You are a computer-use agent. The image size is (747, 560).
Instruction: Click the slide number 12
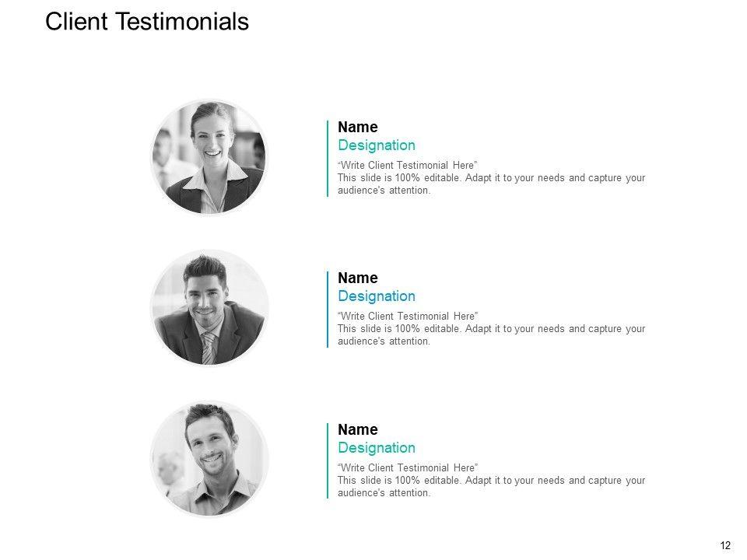726,545
